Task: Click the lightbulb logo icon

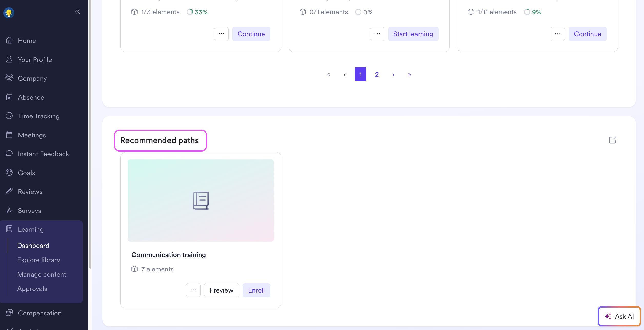Action: click(x=9, y=13)
